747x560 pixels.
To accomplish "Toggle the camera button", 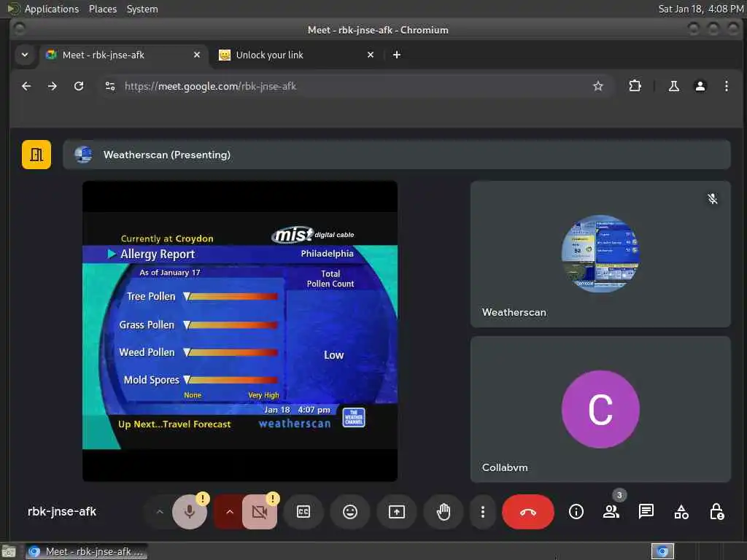I will 260,512.
